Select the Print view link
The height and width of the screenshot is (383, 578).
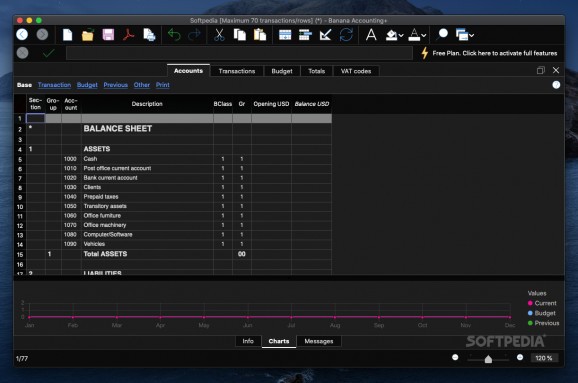[163, 85]
